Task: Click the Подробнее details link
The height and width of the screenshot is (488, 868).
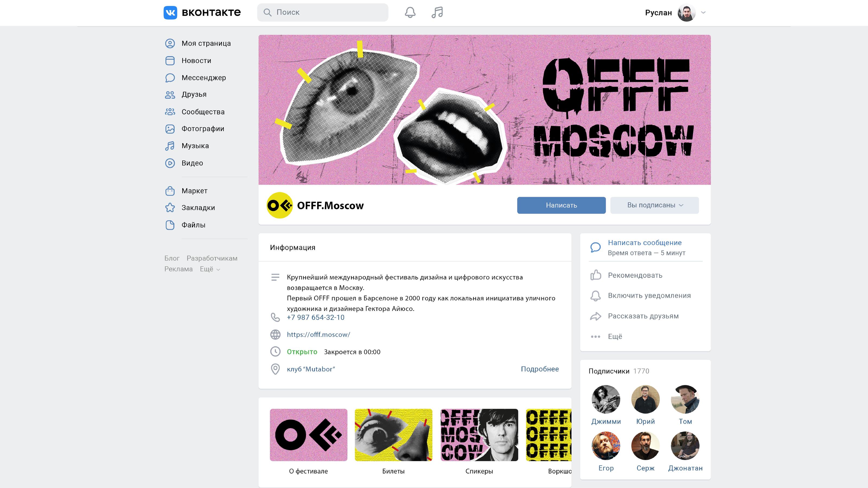Action: (540, 369)
